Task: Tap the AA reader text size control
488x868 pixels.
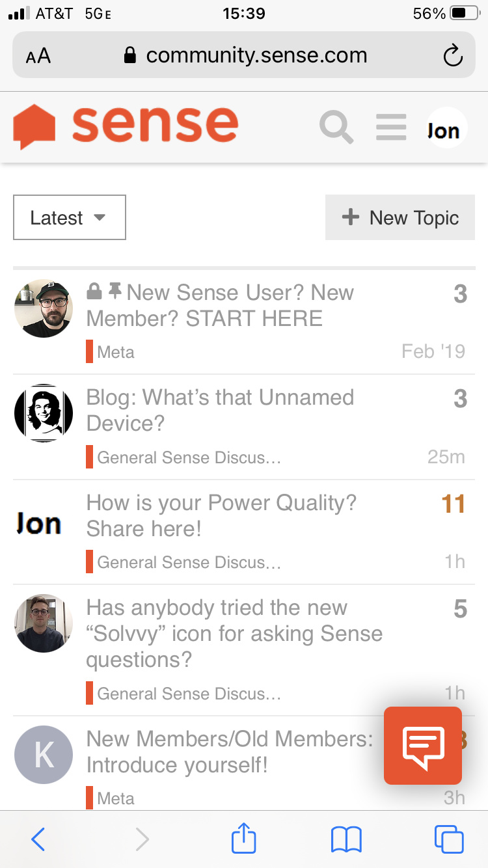Action: coord(38,56)
